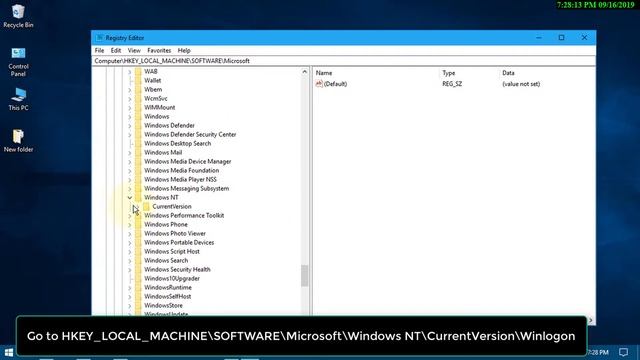The width and height of the screenshot is (640, 360).
Task: Click the tree pane vertical scrollbar thumb
Action: [x=304, y=276]
